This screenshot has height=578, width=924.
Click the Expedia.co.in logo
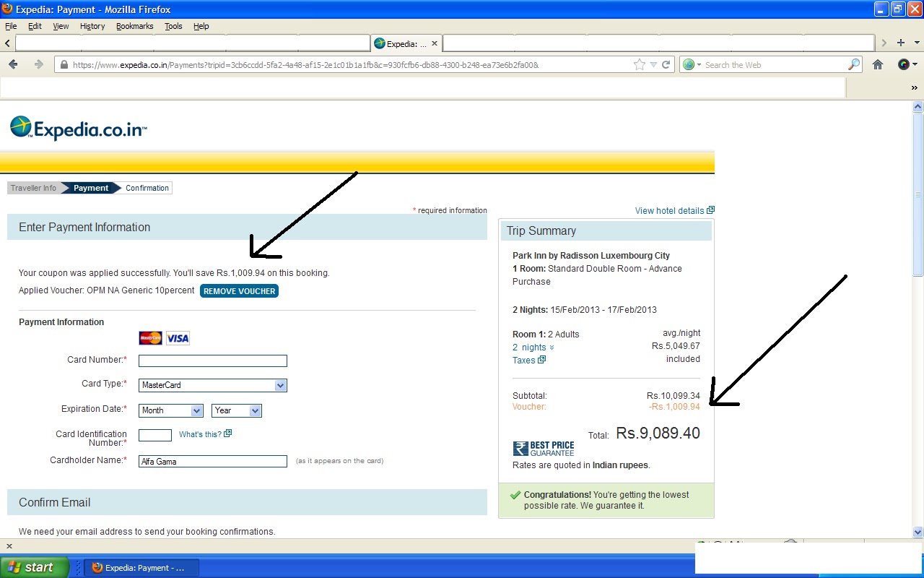click(79, 129)
